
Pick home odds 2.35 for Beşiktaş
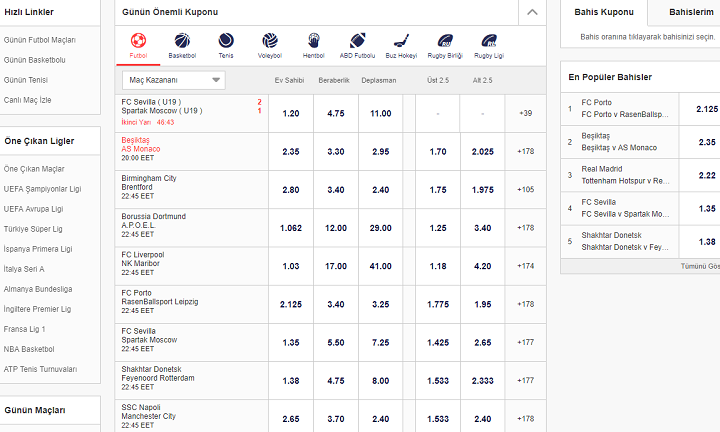tap(291, 151)
